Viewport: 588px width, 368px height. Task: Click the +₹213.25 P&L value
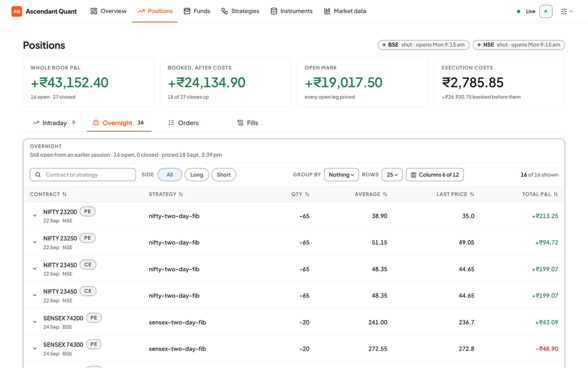pos(545,216)
